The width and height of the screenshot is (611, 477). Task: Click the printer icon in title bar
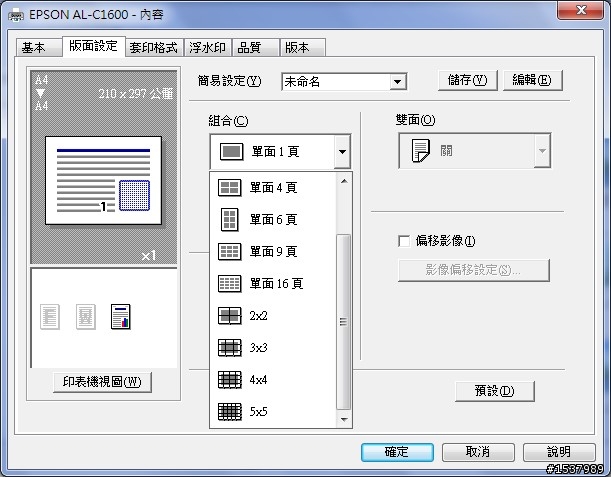16,15
